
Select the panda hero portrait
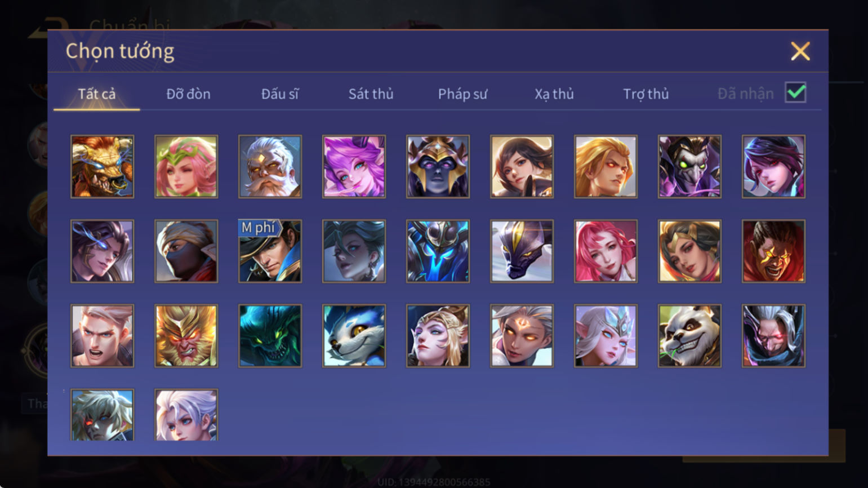point(689,336)
